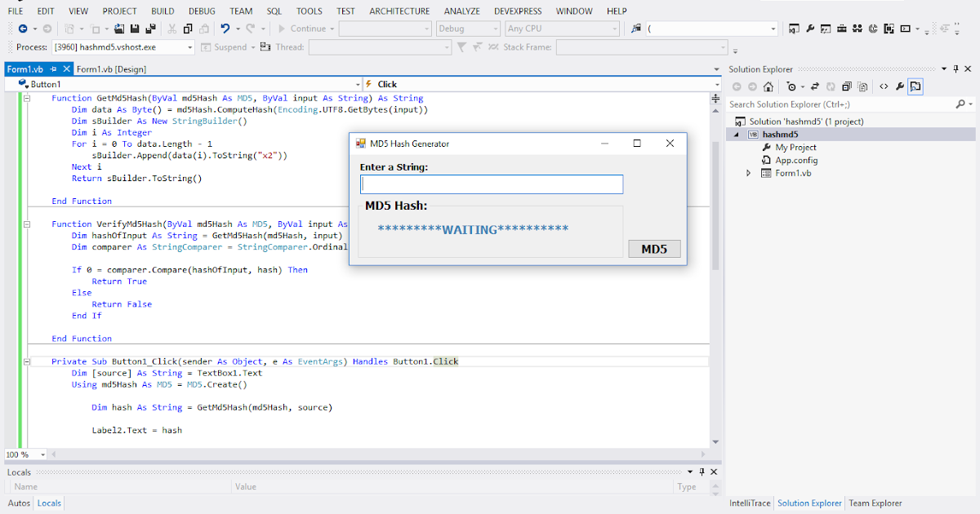Screen dimensions: 980x514
Task: Click the Continue debugging button
Action: tap(301, 29)
